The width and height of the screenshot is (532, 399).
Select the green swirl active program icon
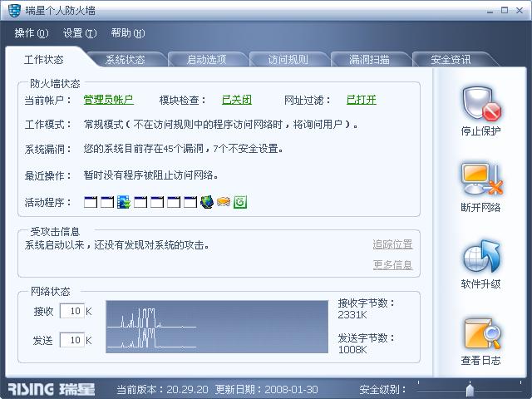240,202
